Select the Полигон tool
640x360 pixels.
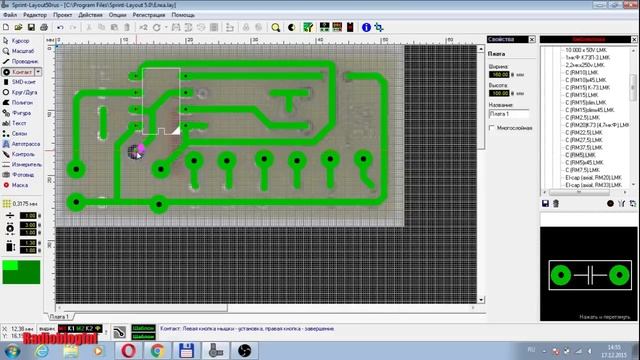pos(18,102)
